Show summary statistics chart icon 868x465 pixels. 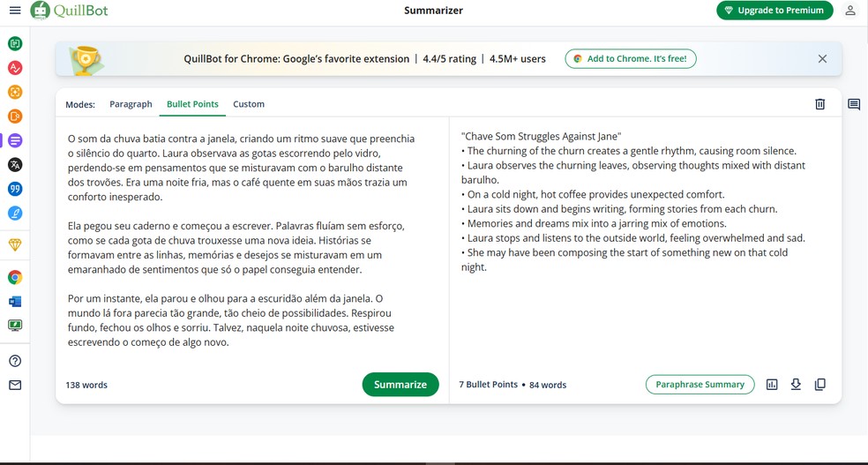point(772,384)
